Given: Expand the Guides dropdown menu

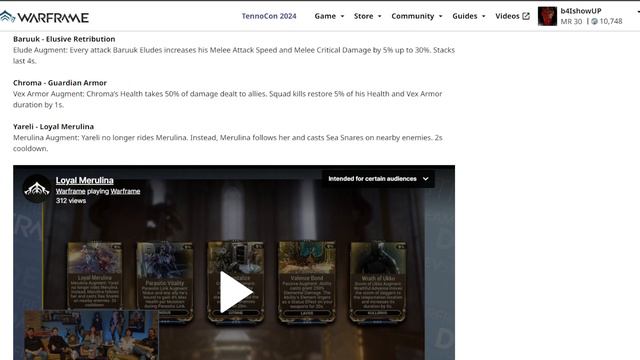Looking at the screenshot, I should coord(469,16).
